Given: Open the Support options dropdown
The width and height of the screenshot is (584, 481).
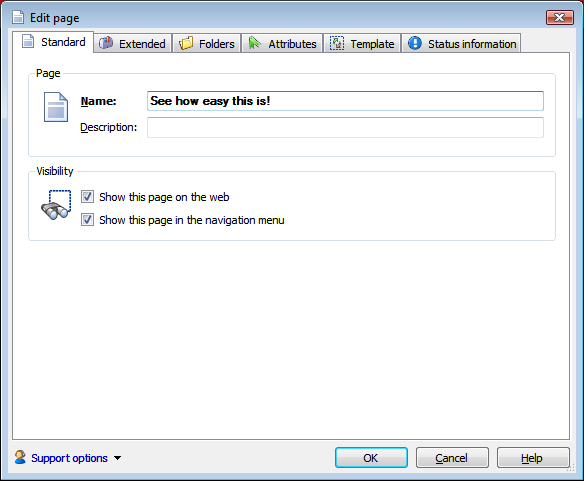Looking at the screenshot, I should (69, 458).
